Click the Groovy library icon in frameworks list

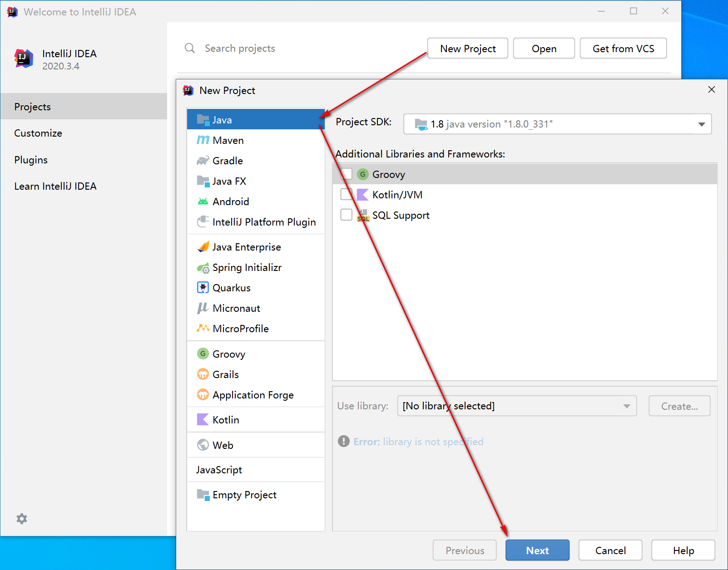point(362,174)
